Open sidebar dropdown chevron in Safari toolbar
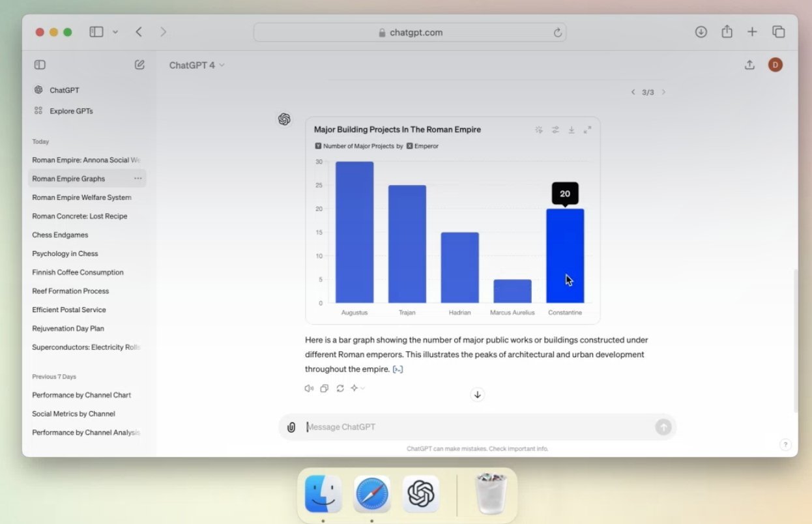 click(x=115, y=32)
